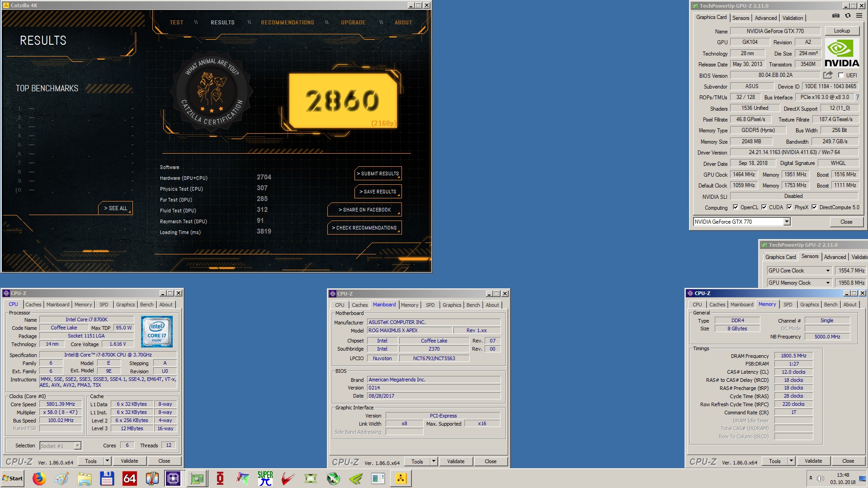Open Caches tab in left CPU-Z window
868x488 pixels.
pos(33,305)
